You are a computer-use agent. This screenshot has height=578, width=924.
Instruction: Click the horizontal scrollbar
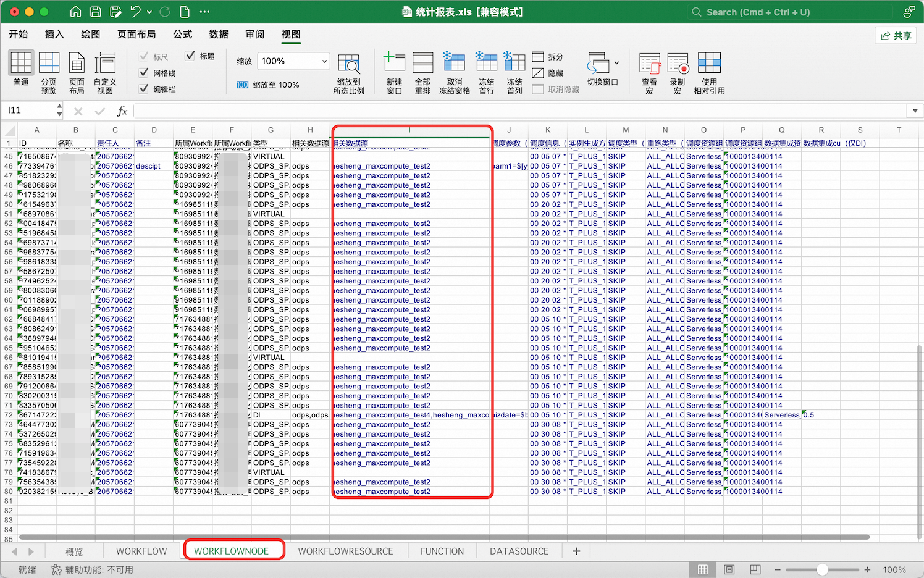[x=444, y=537]
